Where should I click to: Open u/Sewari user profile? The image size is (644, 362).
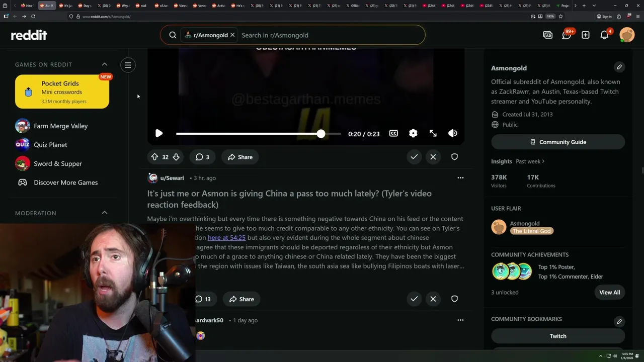172,178
